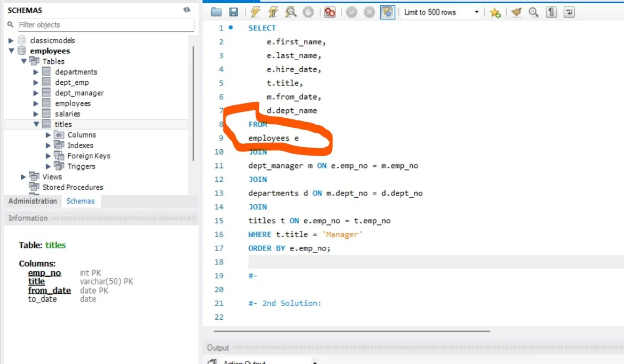Screen dimensions: 624x364
Task: Select the Schemas tab
Action: (x=81, y=201)
